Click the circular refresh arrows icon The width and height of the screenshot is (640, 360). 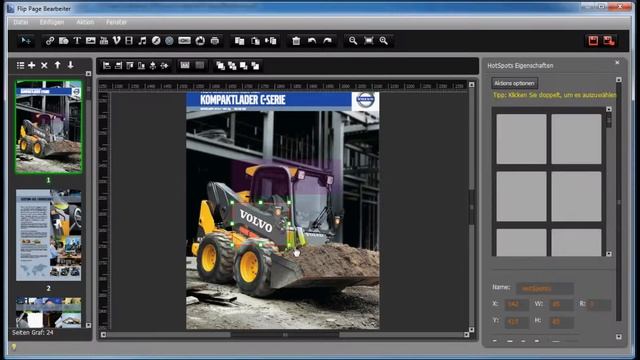[x=200, y=40]
